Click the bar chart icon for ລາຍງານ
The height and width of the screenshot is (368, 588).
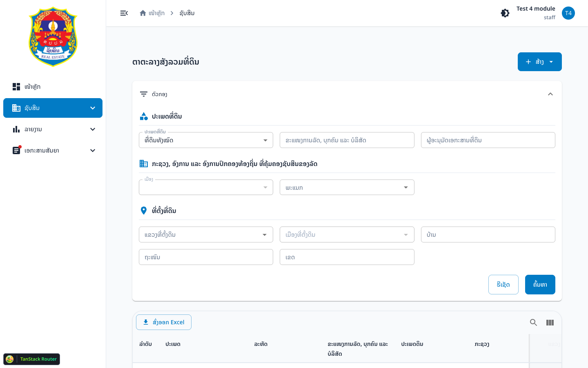(x=16, y=129)
